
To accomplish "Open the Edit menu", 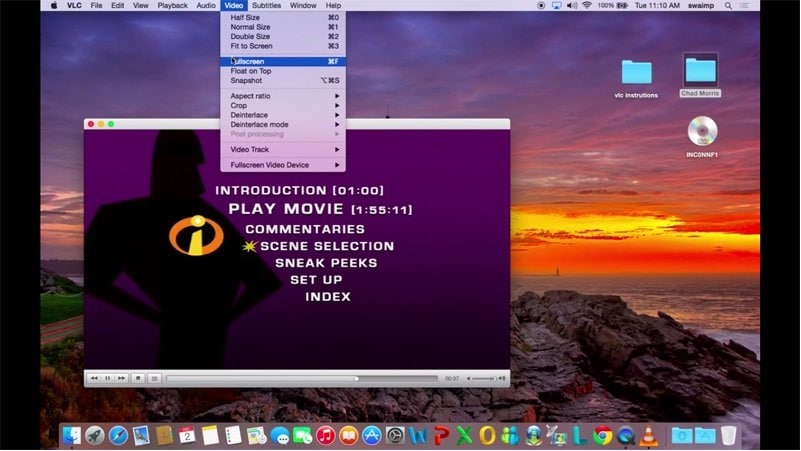I will 117,6.
